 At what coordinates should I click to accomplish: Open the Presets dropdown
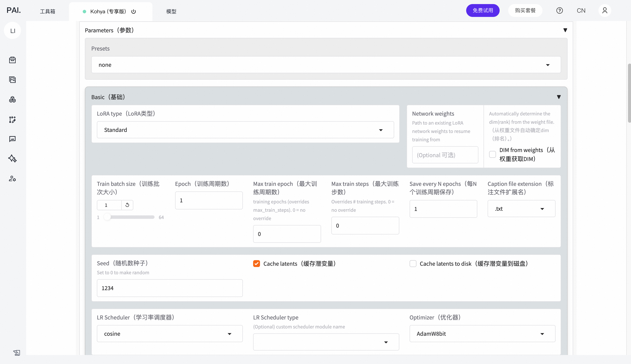326,65
